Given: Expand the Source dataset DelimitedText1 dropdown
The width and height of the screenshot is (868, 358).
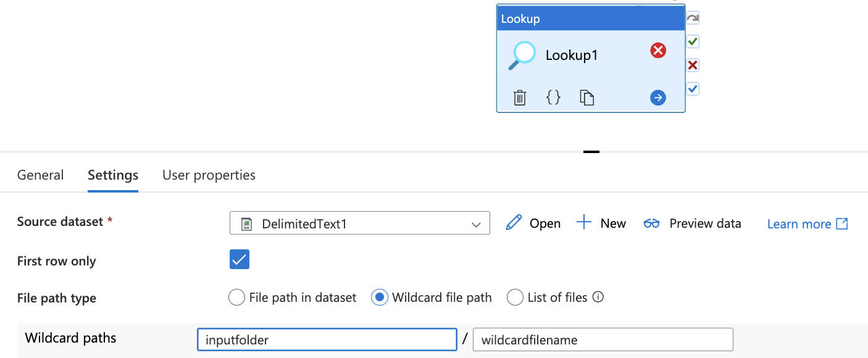Looking at the screenshot, I should coord(359,223).
